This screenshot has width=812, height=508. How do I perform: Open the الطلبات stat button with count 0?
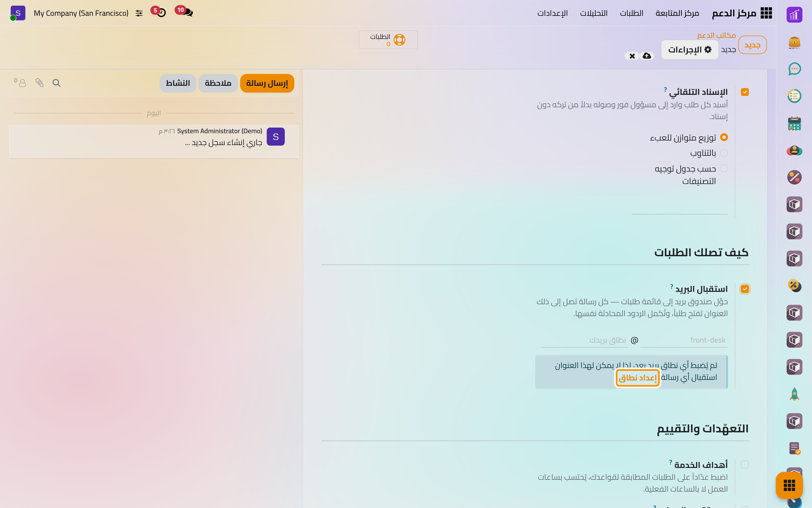click(x=388, y=40)
